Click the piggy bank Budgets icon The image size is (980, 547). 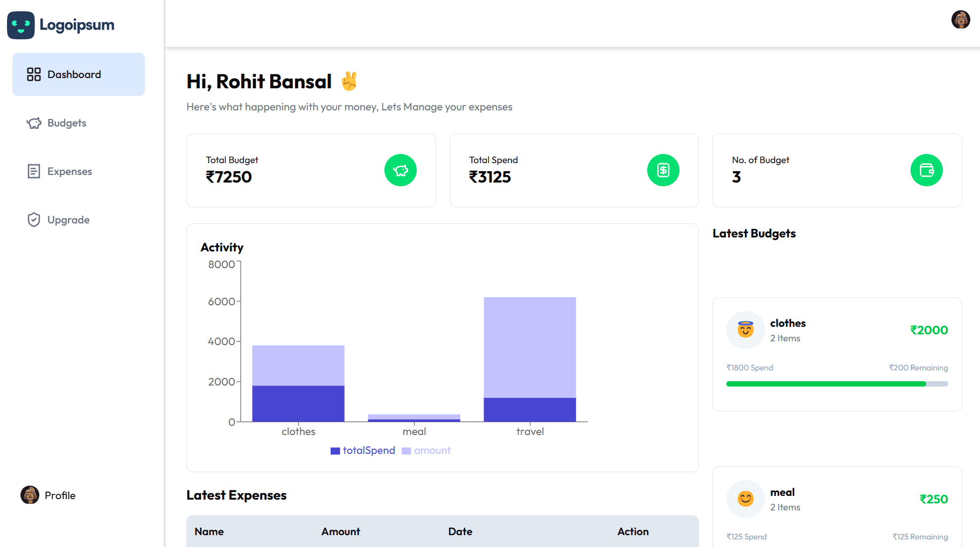(34, 123)
